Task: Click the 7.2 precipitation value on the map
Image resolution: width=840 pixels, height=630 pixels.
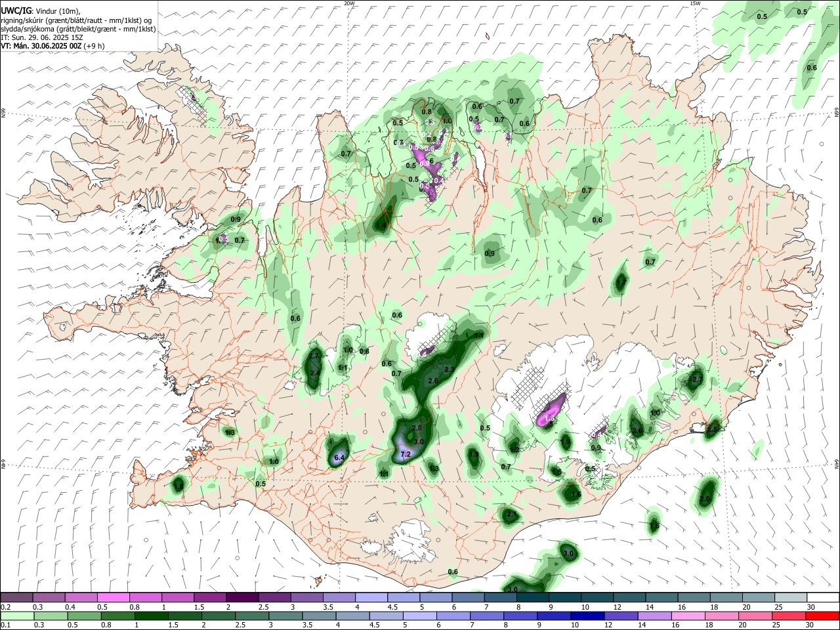Action: click(406, 454)
